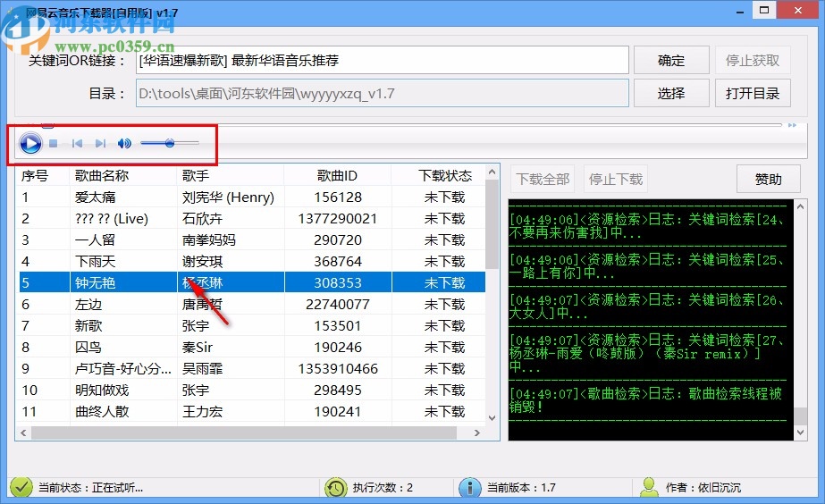Viewport: 825px width, 504px height.
Task: Select song row 左边
Action: pos(252,305)
